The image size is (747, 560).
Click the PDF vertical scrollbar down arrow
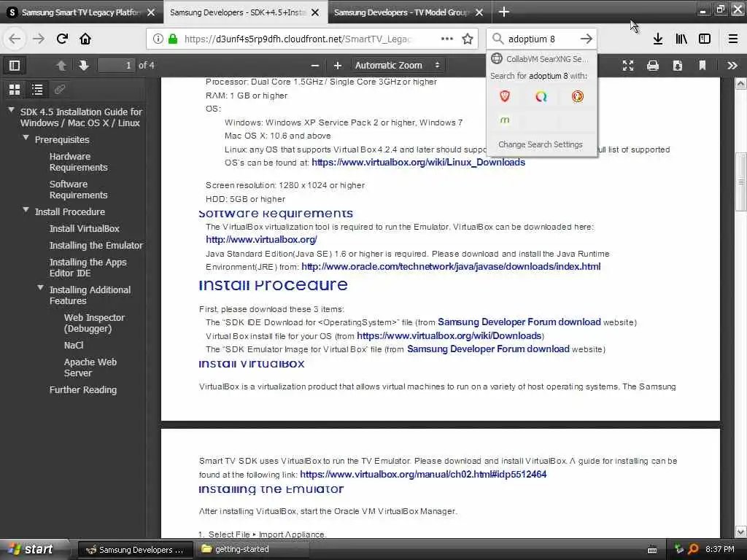pos(740,532)
